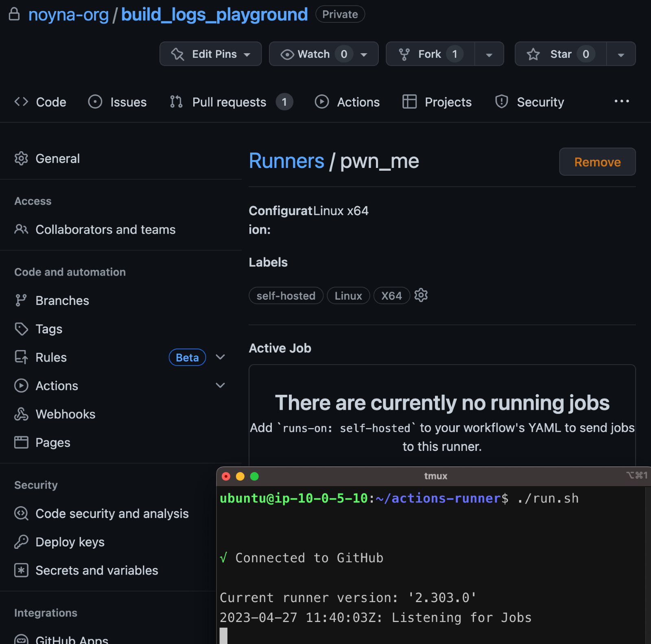Open the three-dot overflow navigation menu
The height and width of the screenshot is (644, 651).
coord(622,101)
